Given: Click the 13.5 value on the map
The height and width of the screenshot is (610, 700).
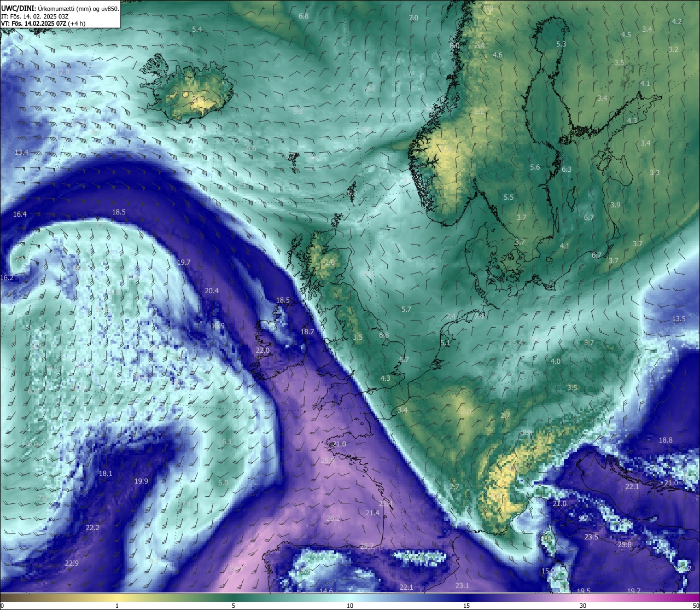Looking at the screenshot, I should click(x=679, y=319).
